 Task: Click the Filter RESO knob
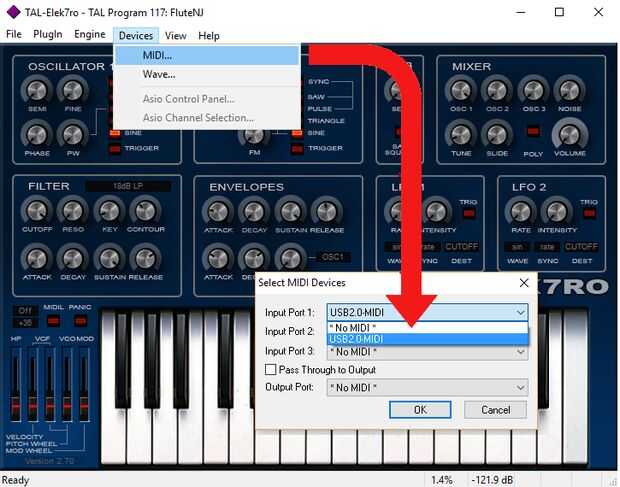[x=73, y=211]
